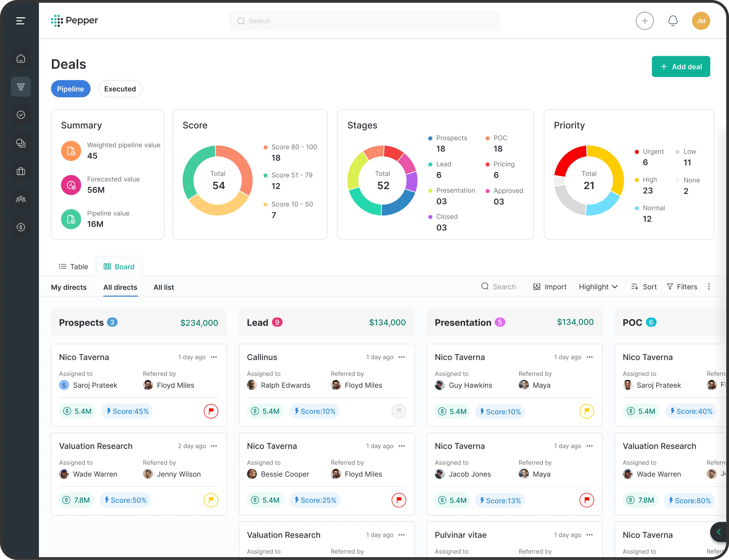Viewport: 729px width, 560px height.
Task: Open options menu for Jacob Jones card
Action: coord(590,446)
